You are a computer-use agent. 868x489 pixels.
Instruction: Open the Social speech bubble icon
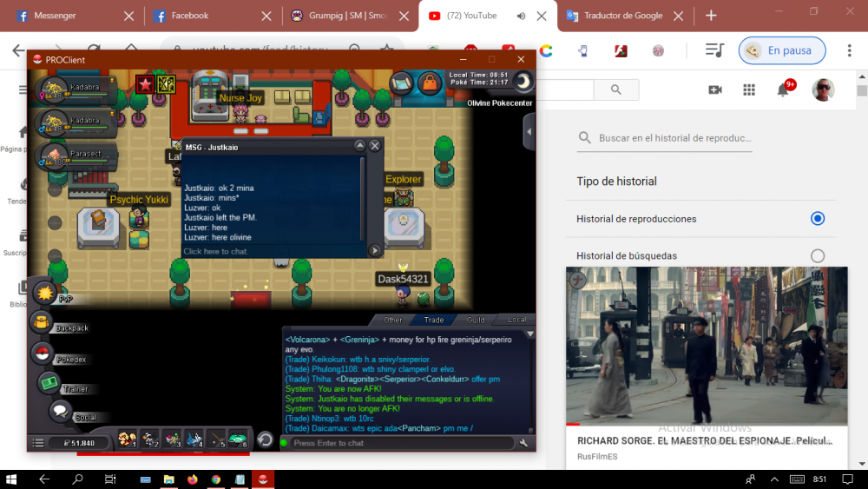(60, 411)
